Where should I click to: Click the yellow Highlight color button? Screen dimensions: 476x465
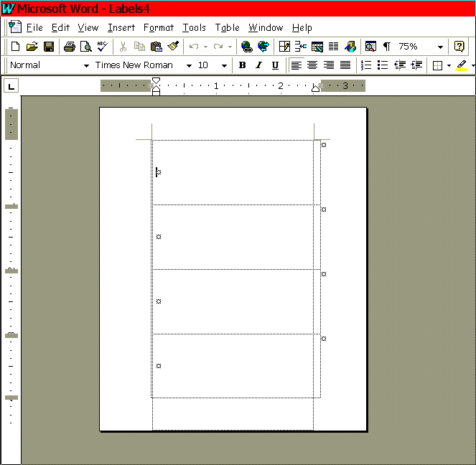(x=462, y=65)
